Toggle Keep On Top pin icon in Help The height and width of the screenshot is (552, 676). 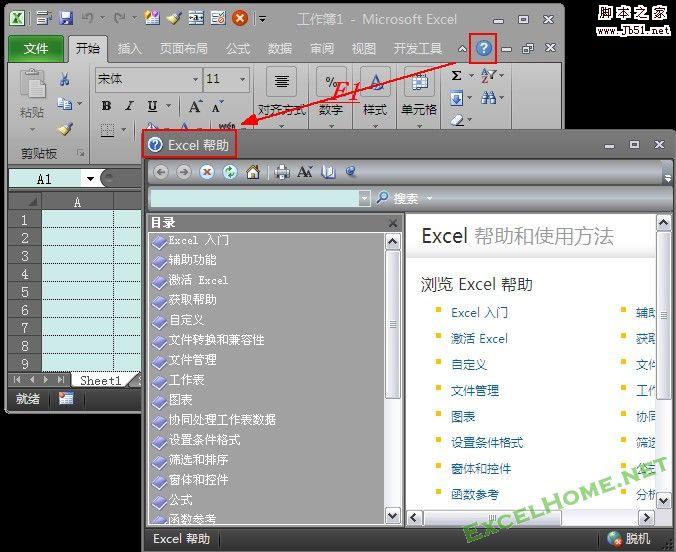coord(351,171)
